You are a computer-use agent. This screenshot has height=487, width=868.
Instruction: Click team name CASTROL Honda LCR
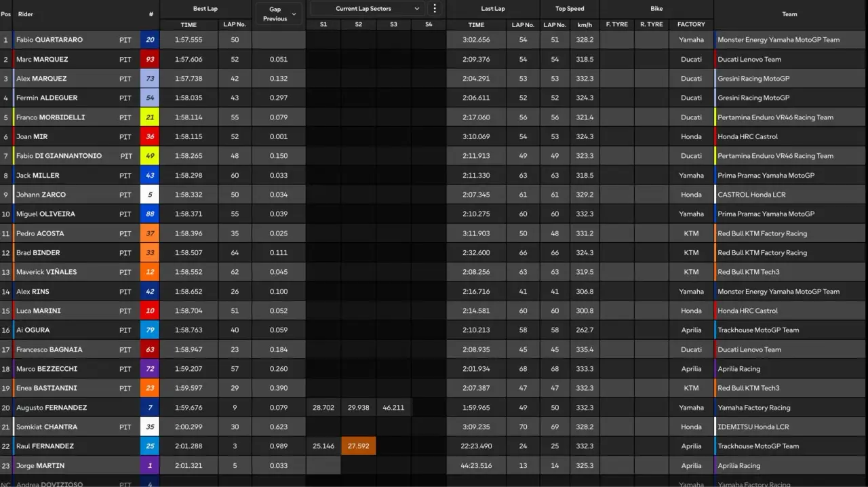tap(751, 195)
